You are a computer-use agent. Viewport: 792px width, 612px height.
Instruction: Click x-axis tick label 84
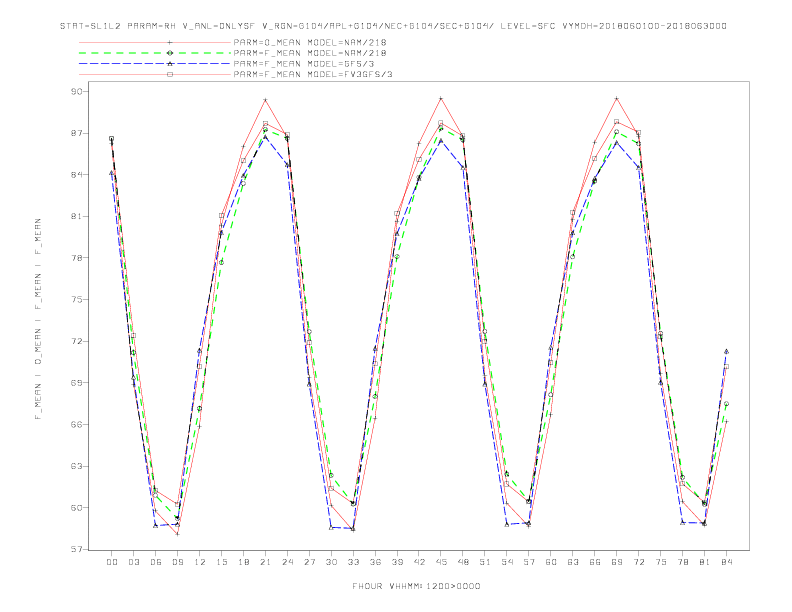pos(727,562)
